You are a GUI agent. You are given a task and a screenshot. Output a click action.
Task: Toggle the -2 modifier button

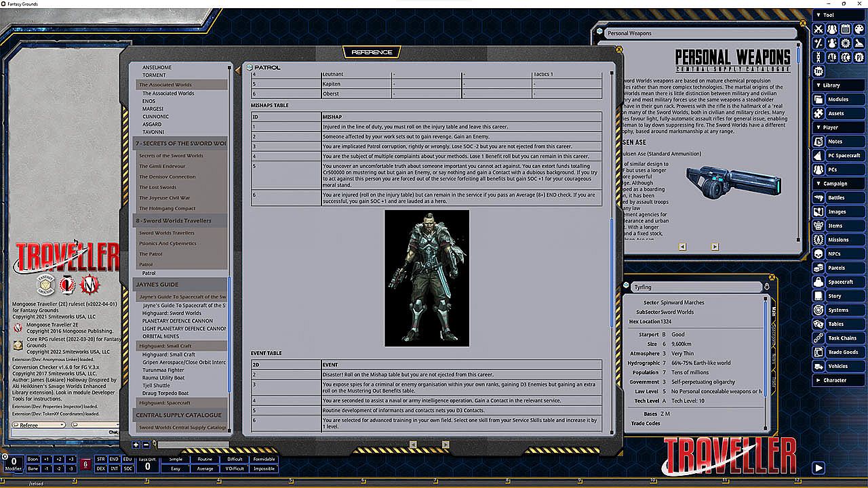(58, 468)
